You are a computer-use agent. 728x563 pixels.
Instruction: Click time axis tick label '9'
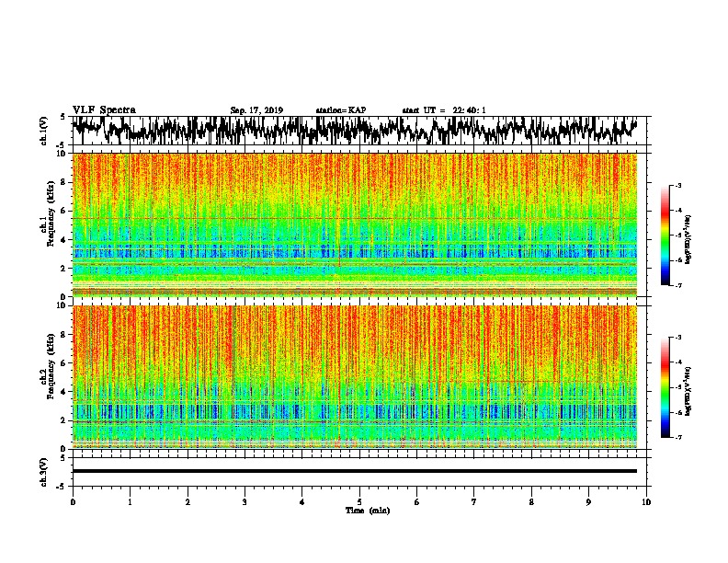(588, 502)
